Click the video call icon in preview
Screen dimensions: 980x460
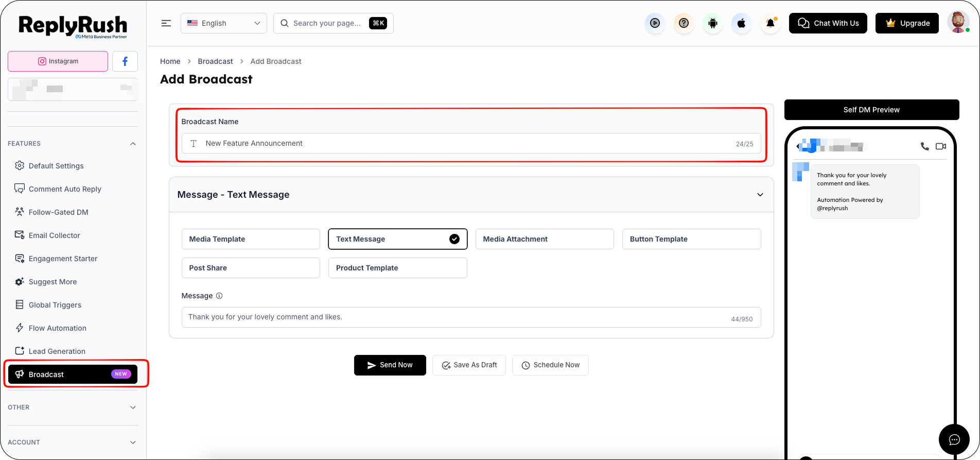pyautogui.click(x=941, y=146)
